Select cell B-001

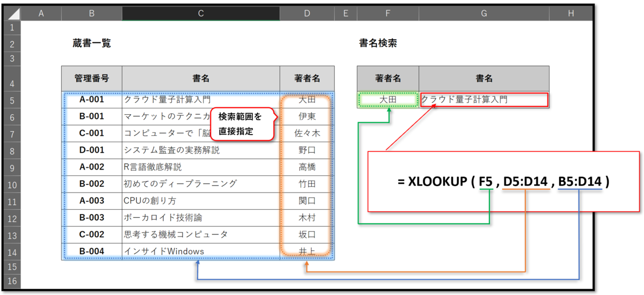tap(91, 116)
